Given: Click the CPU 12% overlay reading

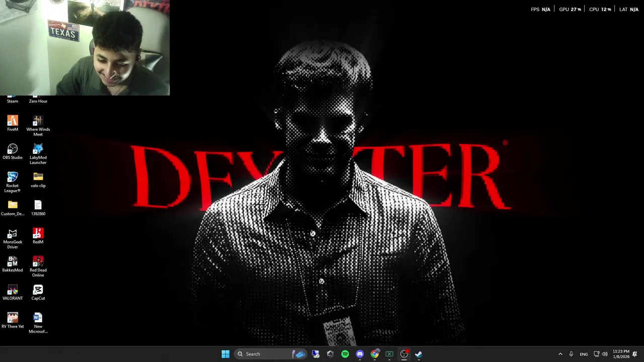Looking at the screenshot, I should click(x=600, y=10).
